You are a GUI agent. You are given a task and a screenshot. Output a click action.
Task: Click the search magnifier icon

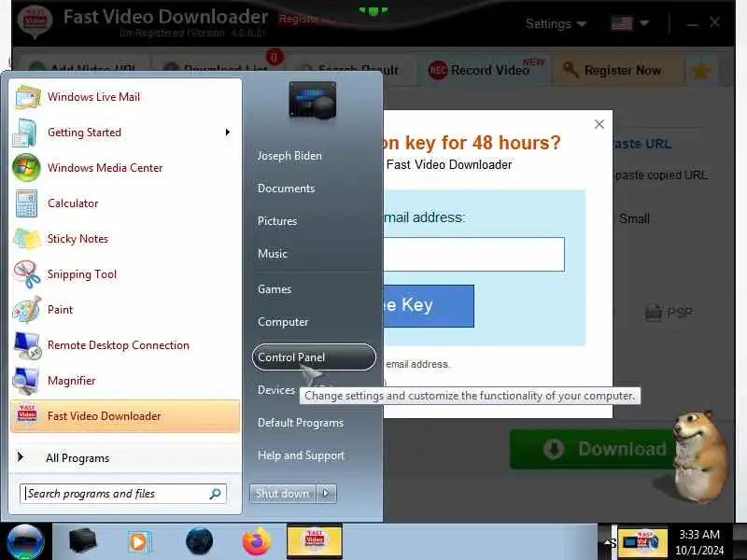click(x=216, y=494)
